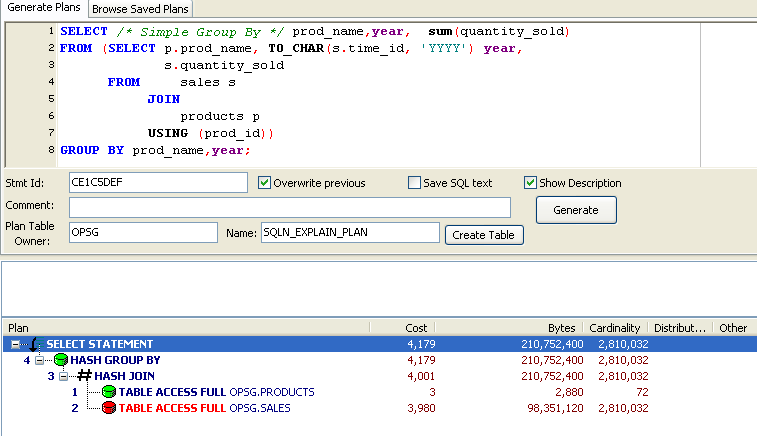Select the HASH GROUP BY row
The height and width of the screenshot is (436, 757).
[x=379, y=360]
